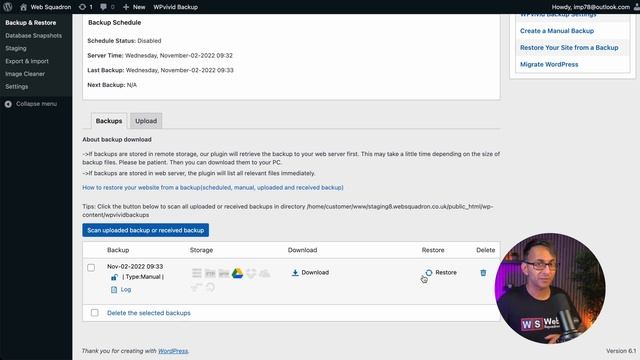Click the Download column header
The height and width of the screenshot is (360, 640).
[x=302, y=250]
